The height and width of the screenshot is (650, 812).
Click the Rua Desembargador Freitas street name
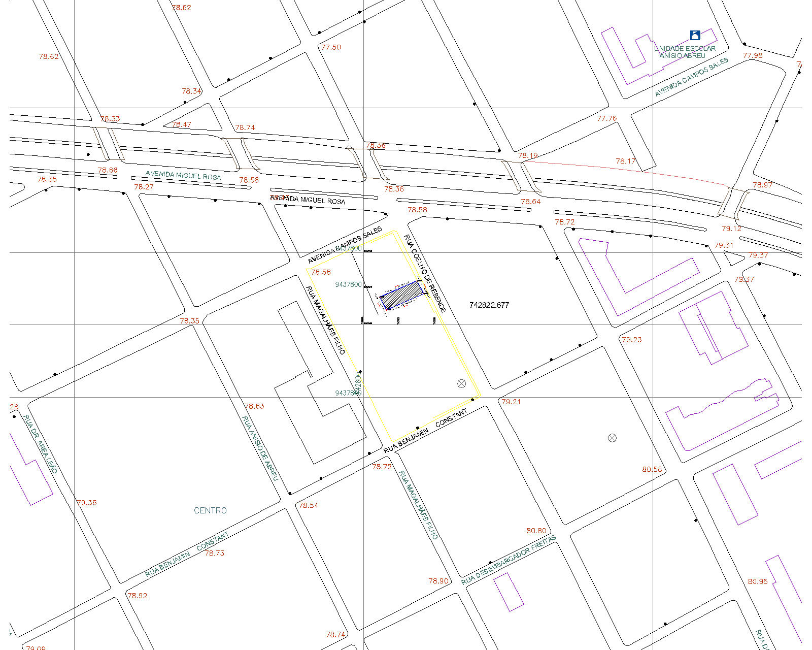(x=509, y=560)
